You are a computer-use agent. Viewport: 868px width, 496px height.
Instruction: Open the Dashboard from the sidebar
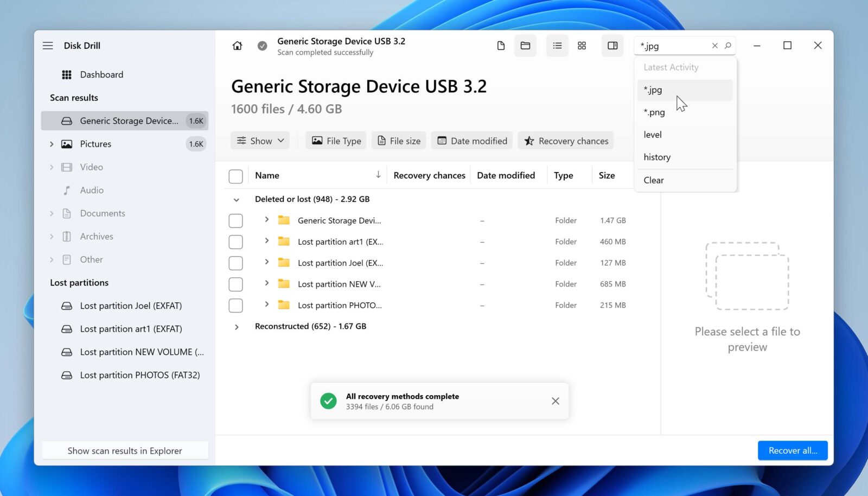(x=102, y=74)
